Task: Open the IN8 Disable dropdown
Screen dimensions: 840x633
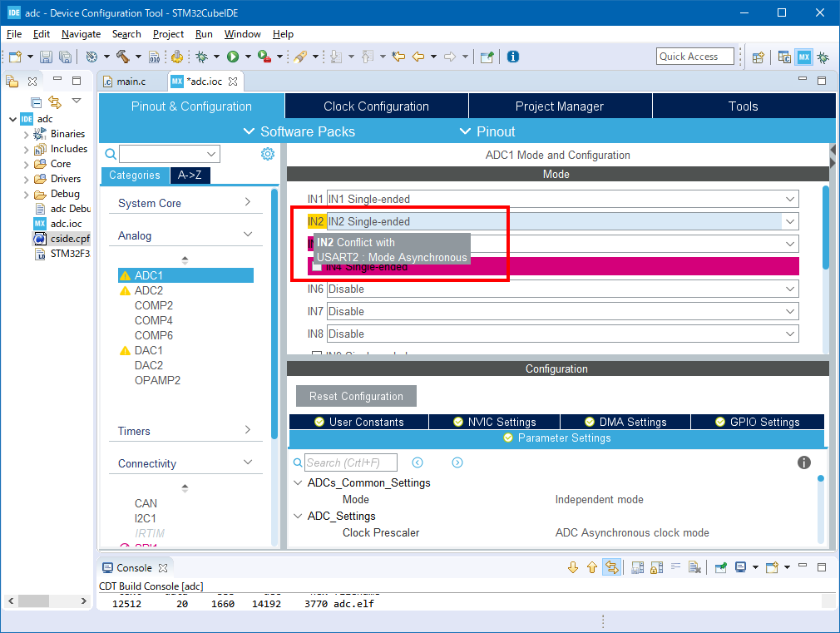Action: pos(790,334)
